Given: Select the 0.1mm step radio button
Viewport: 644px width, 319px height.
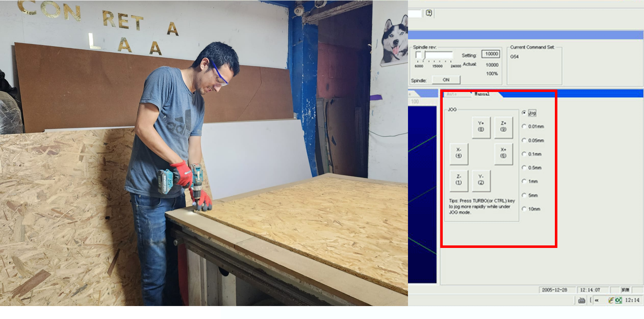Looking at the screenshot, I should 524,154.
